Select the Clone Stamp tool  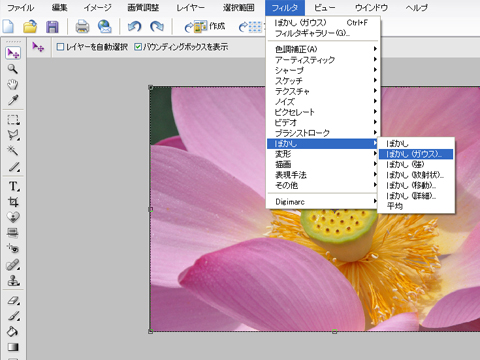pyautogui.click(x=13, y=281)
